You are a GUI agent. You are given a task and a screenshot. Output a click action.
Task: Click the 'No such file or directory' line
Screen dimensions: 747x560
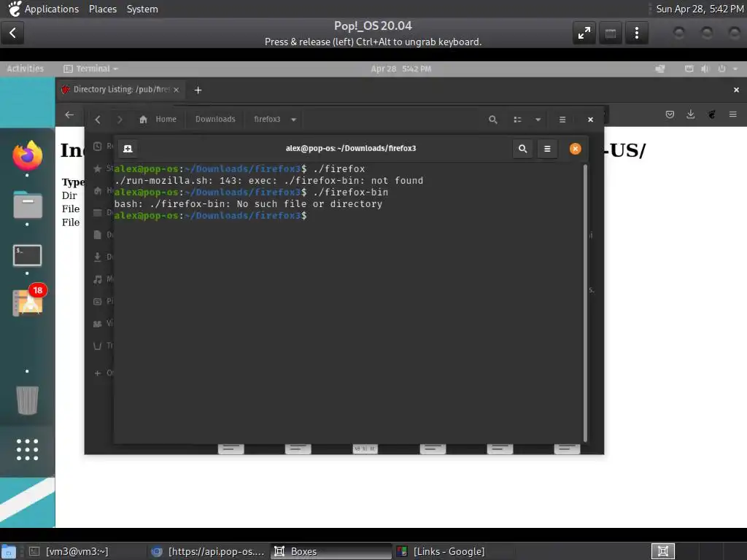click(x=248, y=204)
